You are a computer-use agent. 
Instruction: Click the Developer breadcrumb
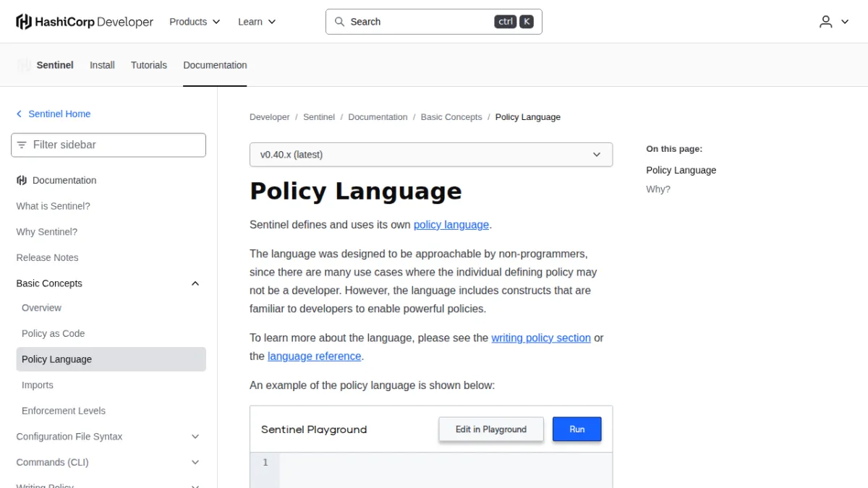270,117
